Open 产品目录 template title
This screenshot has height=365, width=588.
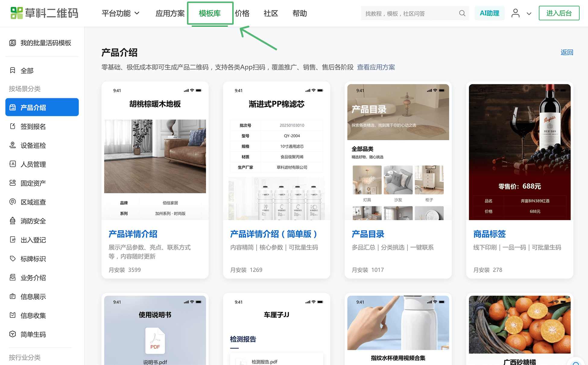point(368,234)
